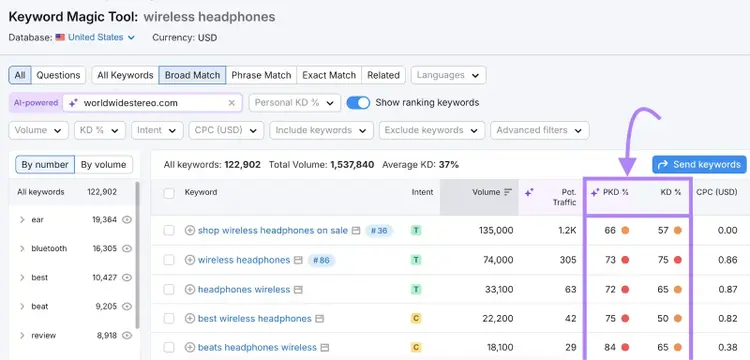The width and height of the screenshot is (750, 360).
Task: Switch to the Related tab
Action: pos(384,75)
